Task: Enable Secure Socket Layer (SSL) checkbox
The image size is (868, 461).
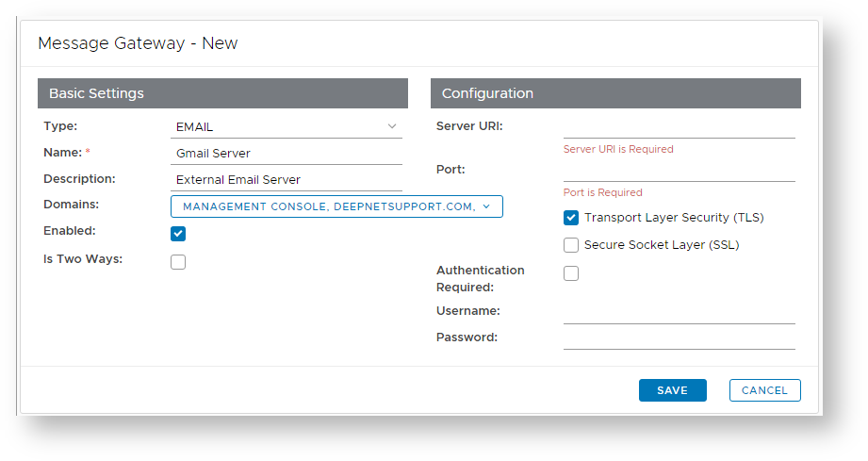Action: (571, 245)
